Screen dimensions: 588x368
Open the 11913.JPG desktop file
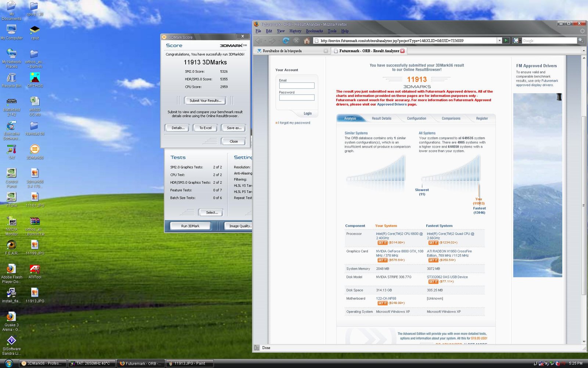(35, 296)
